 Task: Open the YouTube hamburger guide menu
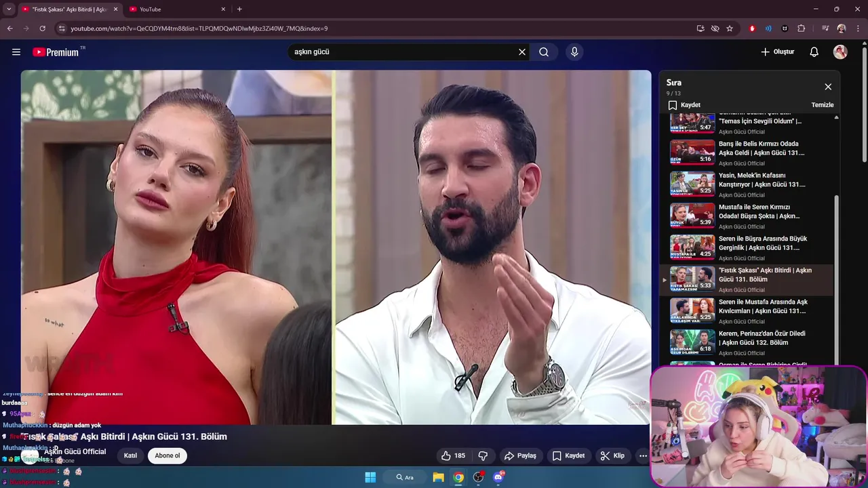(16, 52)
